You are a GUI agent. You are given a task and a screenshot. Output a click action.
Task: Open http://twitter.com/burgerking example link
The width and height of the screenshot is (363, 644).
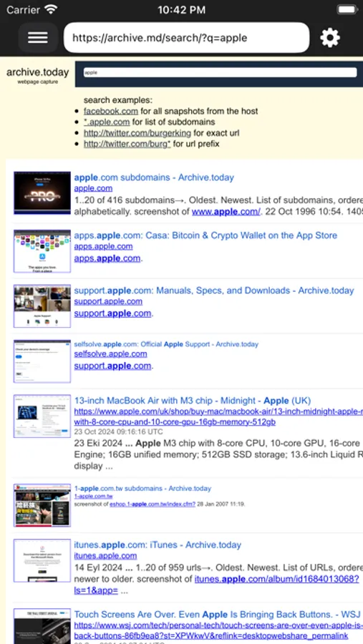coord(137,133)
